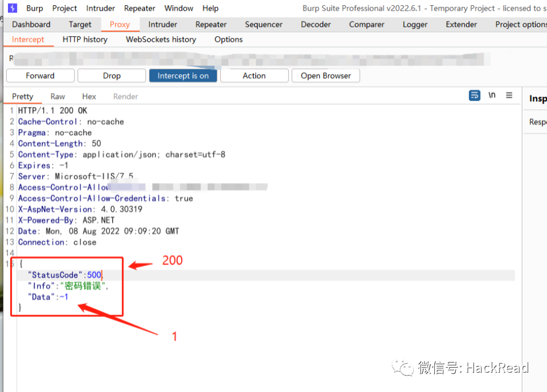
Task: Open the Extender tab
Action: 461,24
